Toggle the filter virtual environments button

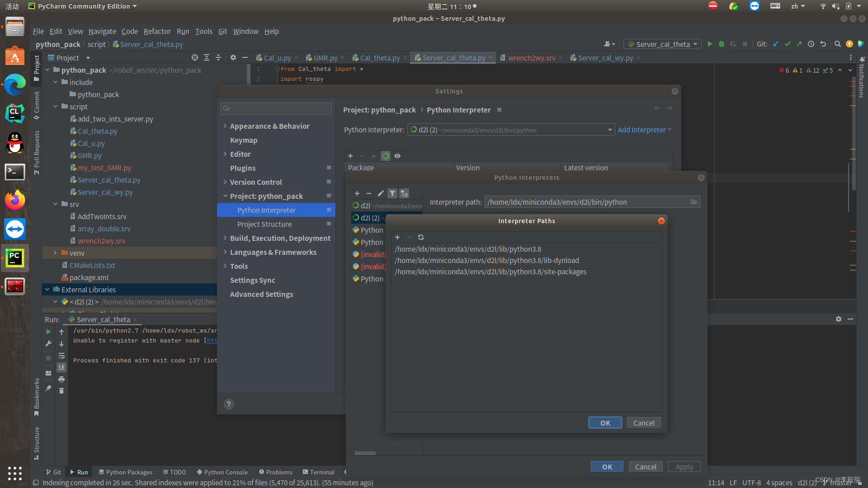click(392, 193)
